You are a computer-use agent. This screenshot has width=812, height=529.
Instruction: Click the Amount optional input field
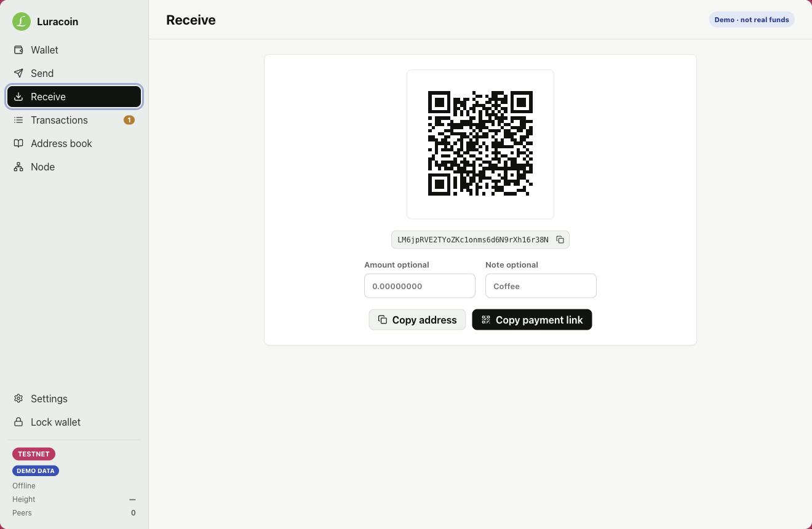[x=420, y=286]
